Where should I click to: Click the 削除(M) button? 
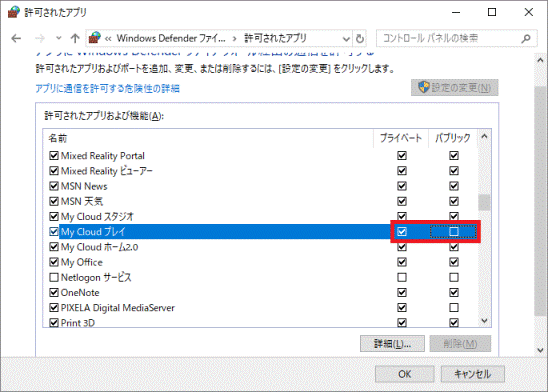460,344
